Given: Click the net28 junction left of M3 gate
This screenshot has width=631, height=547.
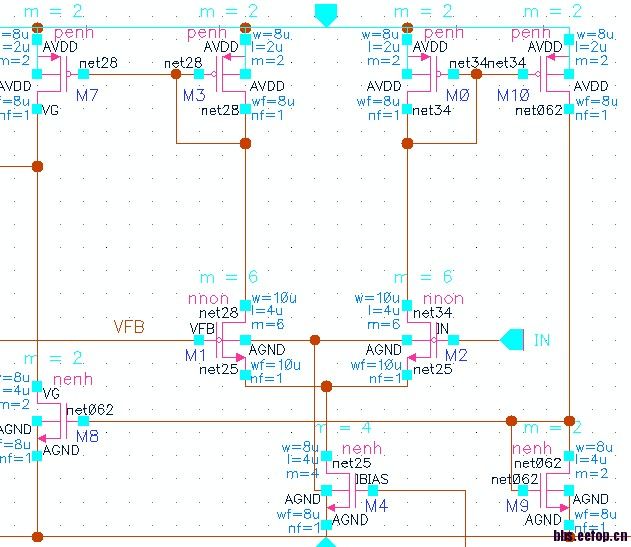Looking at the screenshot, I should pyautogui.click(x=176, y=74).
